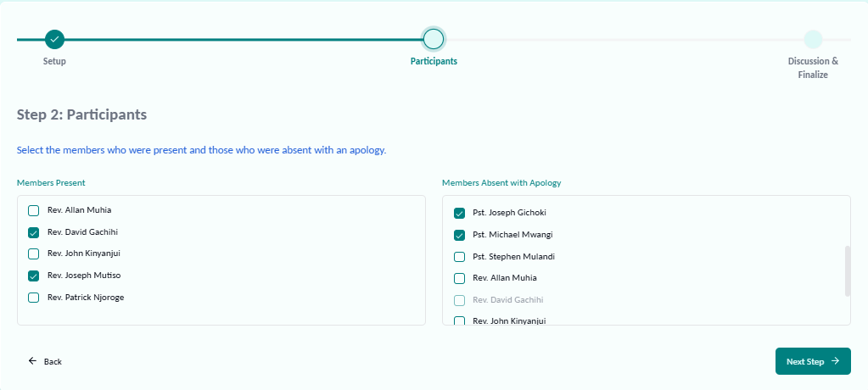The image size is (868, 390).
Task: Click the Participants step circle indicator
Action: point(434,39)
